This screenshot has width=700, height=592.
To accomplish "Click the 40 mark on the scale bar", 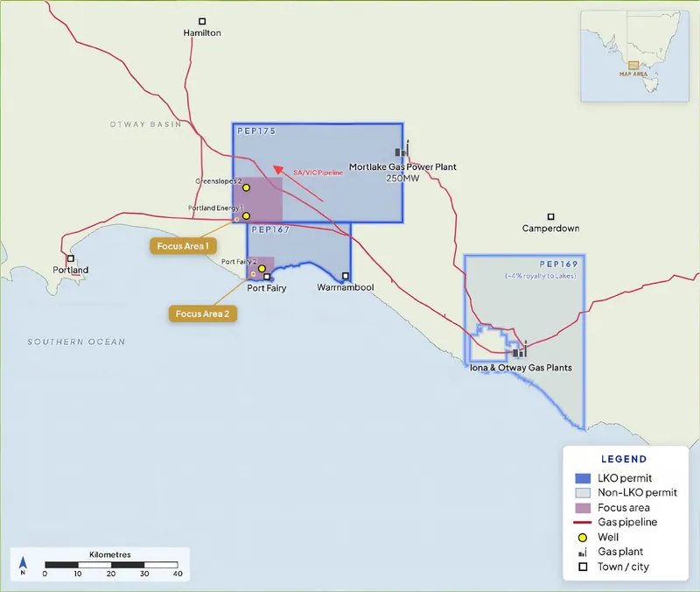I will 178,574.
